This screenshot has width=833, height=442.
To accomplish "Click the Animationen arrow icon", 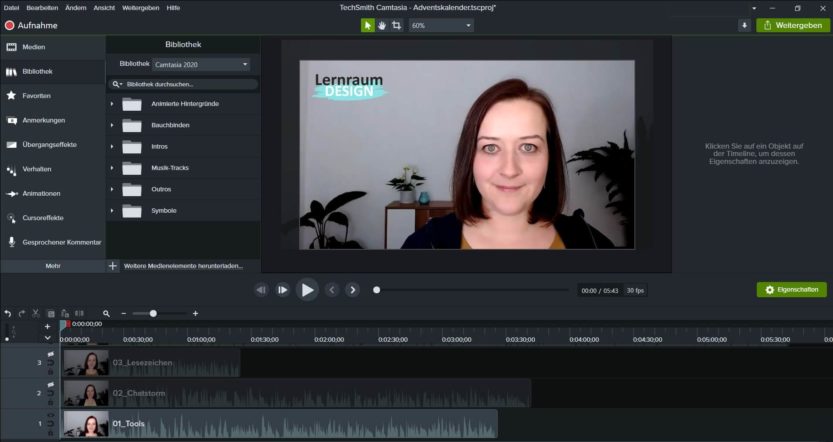I will pyautogui.click(x=11, y=194).
